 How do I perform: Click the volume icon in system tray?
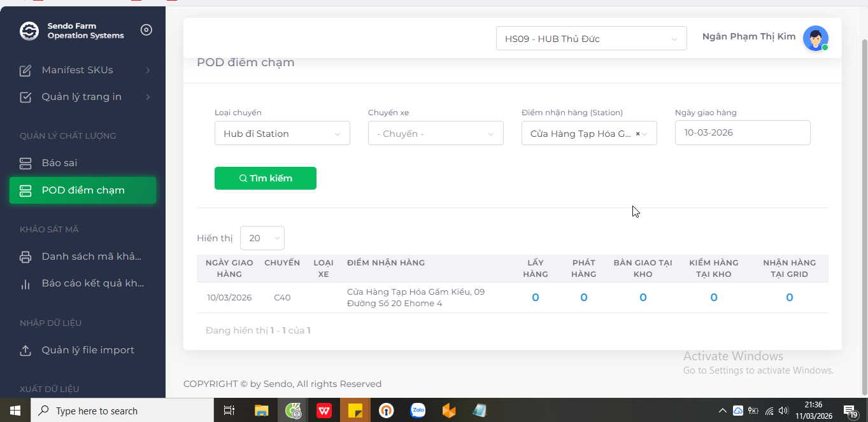783,411
